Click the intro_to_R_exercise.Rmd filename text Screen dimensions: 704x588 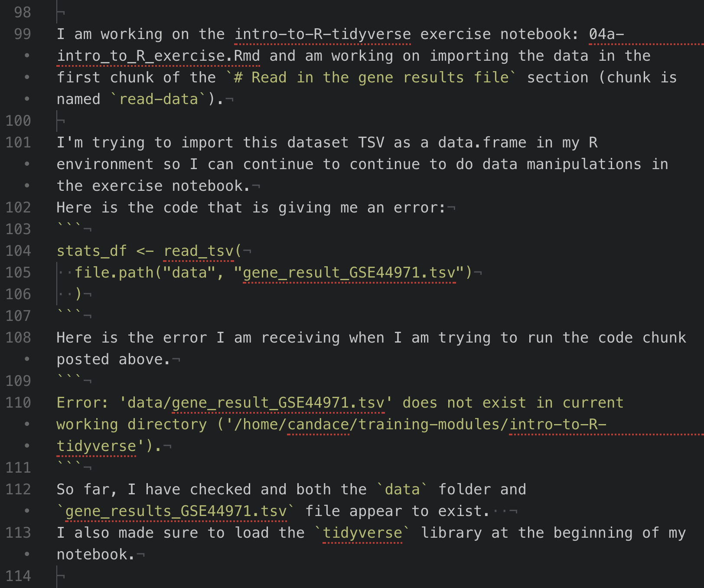pyautogui.click(x=158, y=56)
